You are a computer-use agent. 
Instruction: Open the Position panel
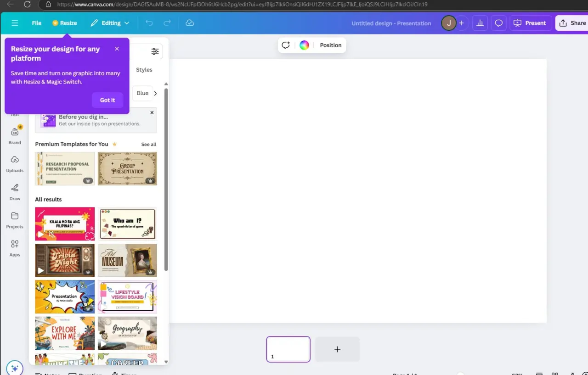pos(331,45)
